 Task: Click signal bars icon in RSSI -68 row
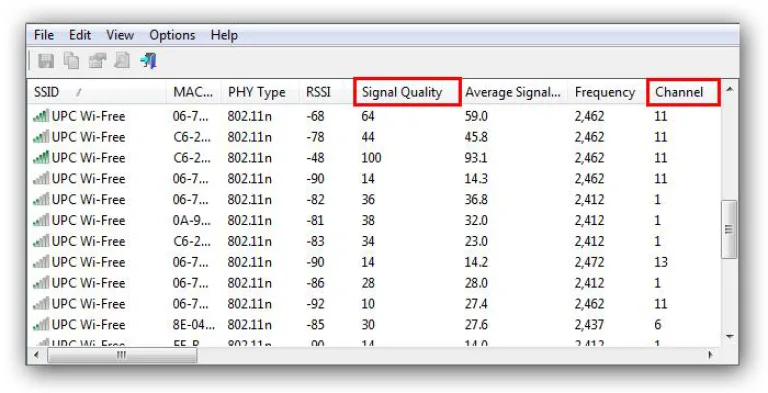point(41,117)
